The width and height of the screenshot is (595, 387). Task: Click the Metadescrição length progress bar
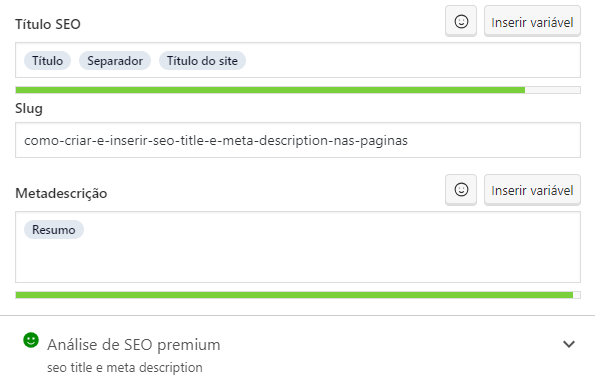[x=298, y=295]
